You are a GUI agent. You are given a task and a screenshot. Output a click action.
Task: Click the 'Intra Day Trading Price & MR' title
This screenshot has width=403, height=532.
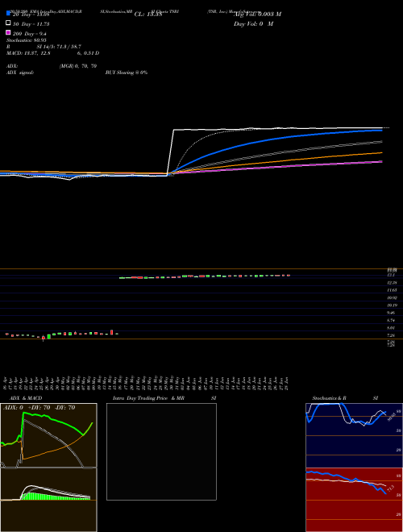pos(148,398)
